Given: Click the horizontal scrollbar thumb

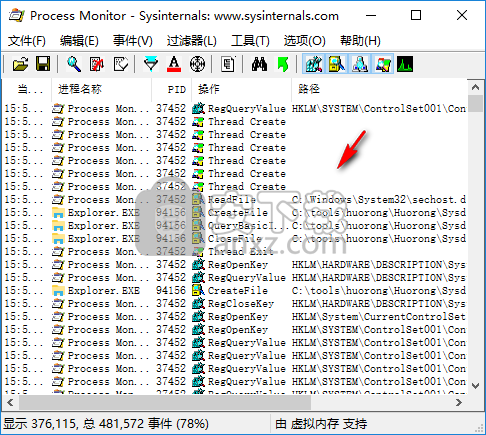Looking at the screenshot, I should [x=165, y=402].
